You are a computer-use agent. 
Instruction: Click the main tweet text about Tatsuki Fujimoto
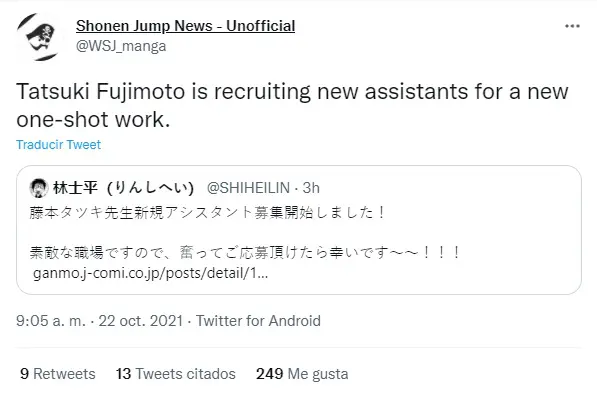pos(292,106)
